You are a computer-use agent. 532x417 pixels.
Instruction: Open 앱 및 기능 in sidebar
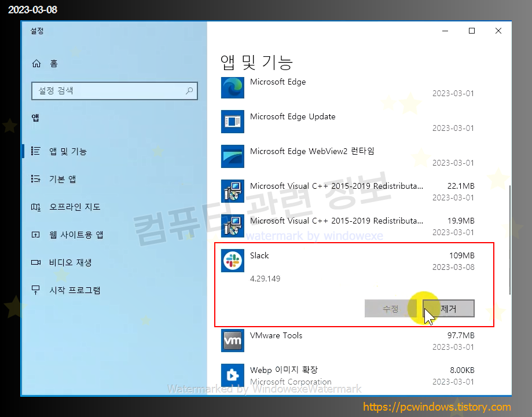tap(68, 151)
